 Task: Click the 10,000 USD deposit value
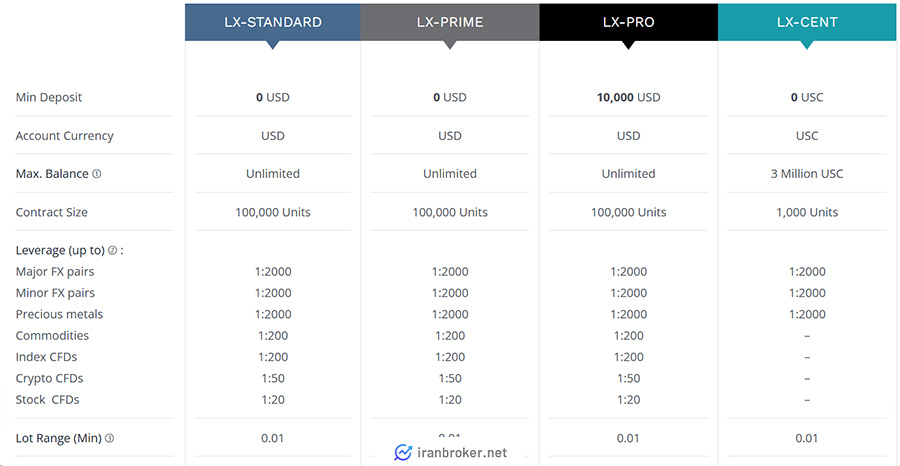point(629,97)
